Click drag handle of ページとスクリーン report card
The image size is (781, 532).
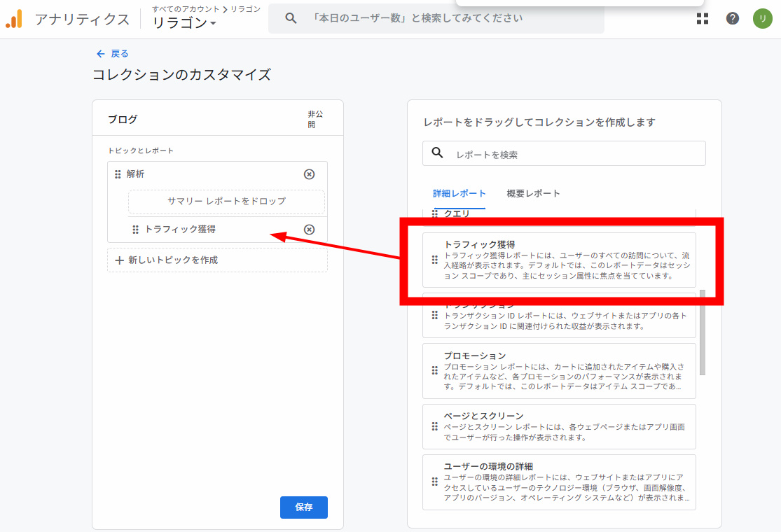[434, 426]
